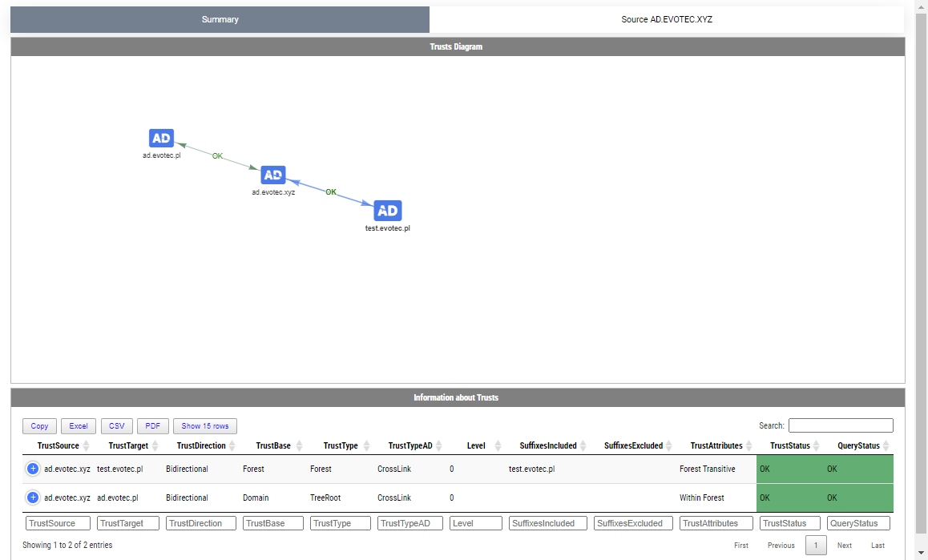Expand the test.evotec.pl trust row details

[x=33, y=469]
